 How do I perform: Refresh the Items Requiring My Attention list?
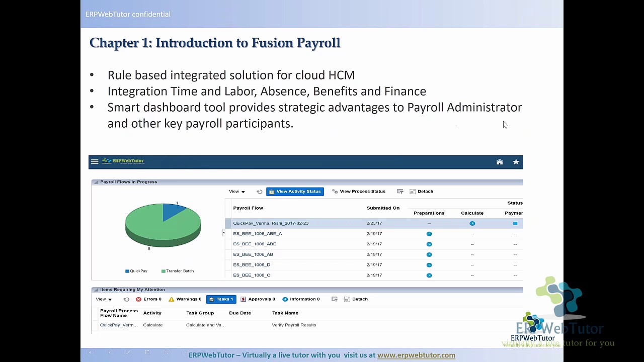[126, 299]
